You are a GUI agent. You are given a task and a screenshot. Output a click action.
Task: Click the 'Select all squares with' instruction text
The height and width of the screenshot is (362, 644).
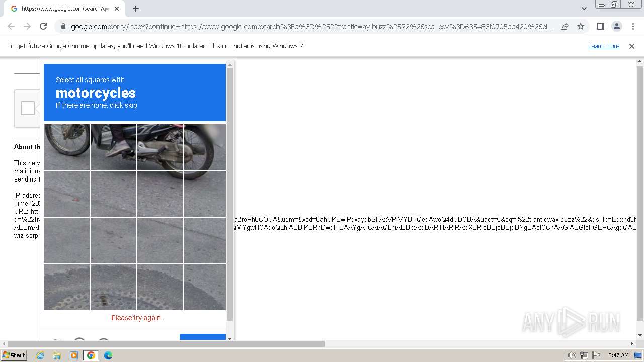click(90, 80)
